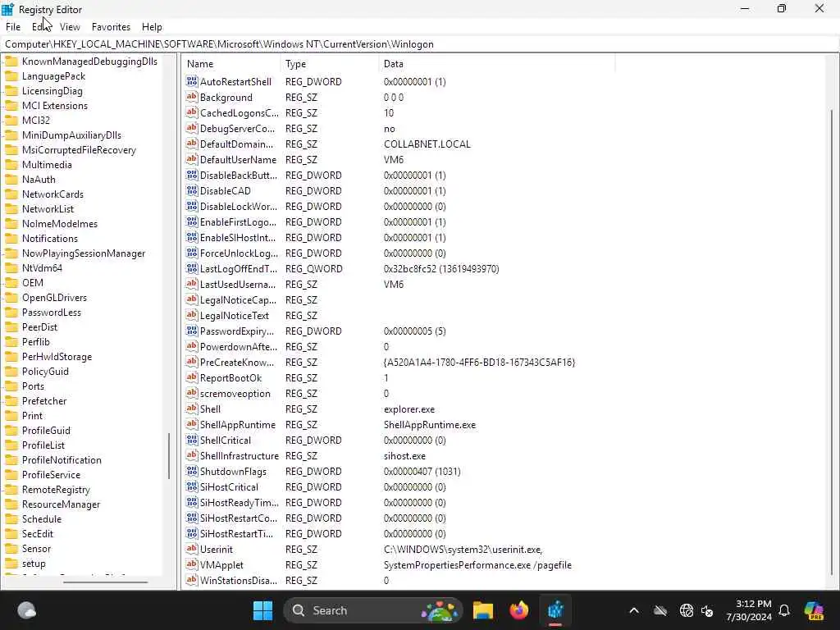The width and height of the screenshot is (840, 630).
Task: Click the tree pane horizontal scrollbar
Action: tap(105, 582)
